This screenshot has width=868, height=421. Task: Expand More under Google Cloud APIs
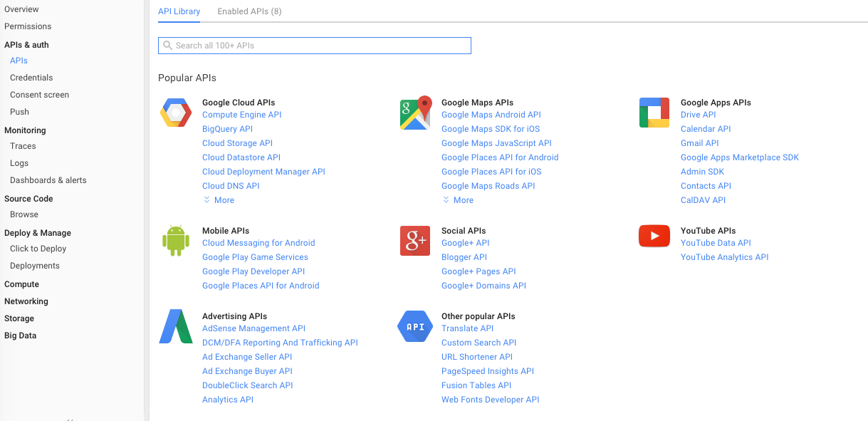point(219,200)
